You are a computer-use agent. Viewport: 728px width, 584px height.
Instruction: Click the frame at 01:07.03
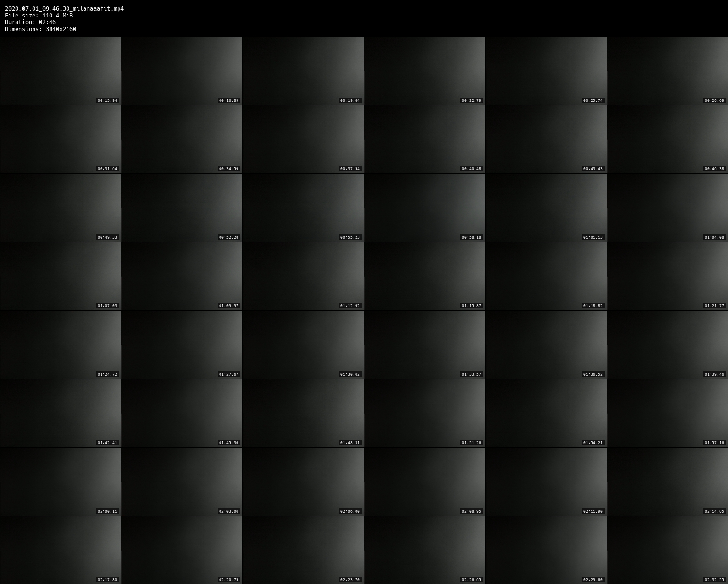60,276
